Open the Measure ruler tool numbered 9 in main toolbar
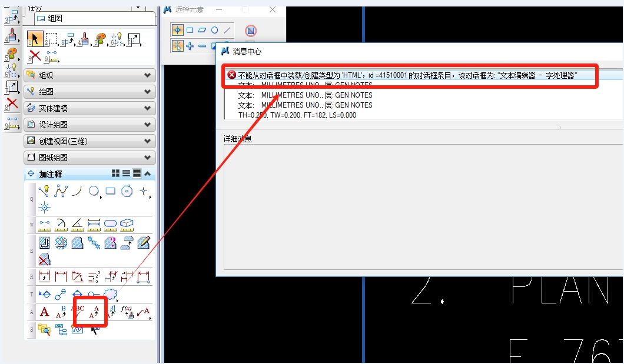624x364 pixels. pos(52,57)
